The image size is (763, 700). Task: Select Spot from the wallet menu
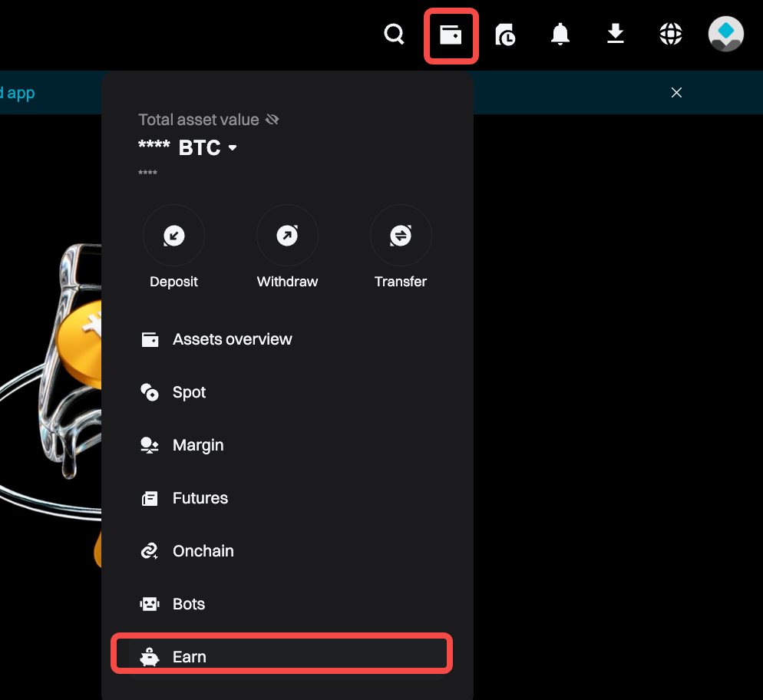point(189,392)
